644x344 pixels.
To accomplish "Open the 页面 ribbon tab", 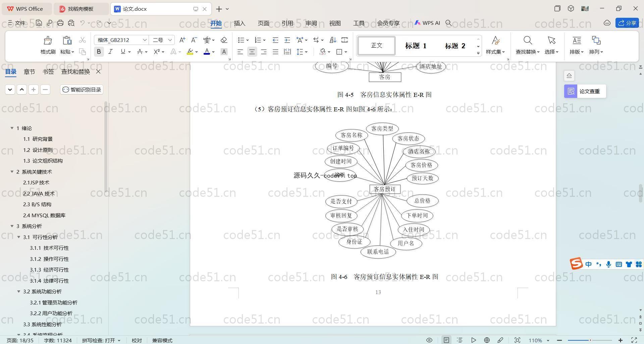I will (264, 23).
